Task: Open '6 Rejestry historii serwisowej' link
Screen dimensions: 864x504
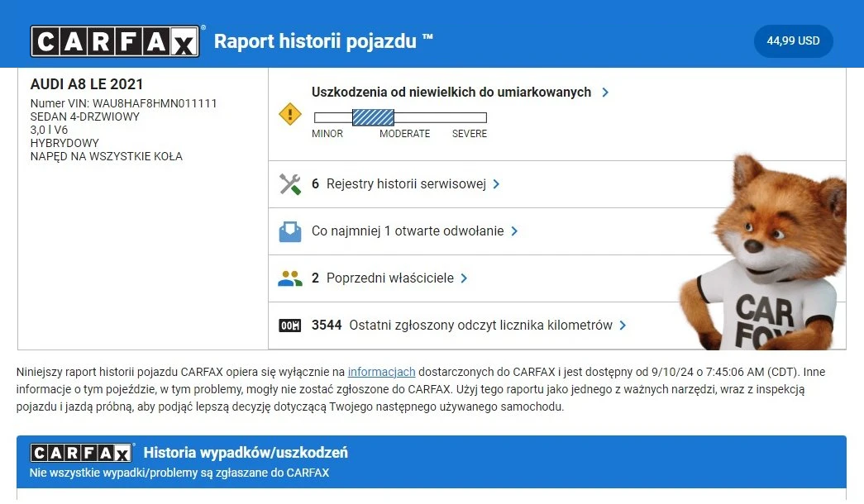Action: [x=399, y=184]
